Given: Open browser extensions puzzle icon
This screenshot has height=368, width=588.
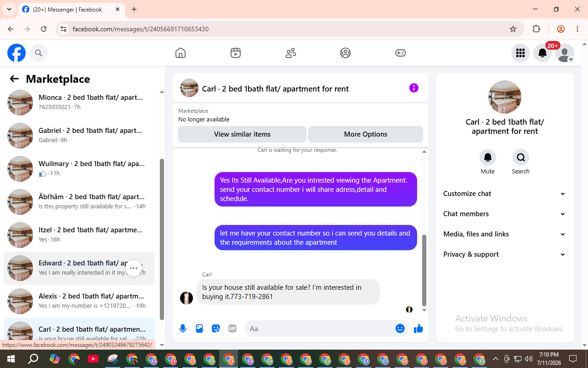Looking at the screenshot, I should coord(536,29).
